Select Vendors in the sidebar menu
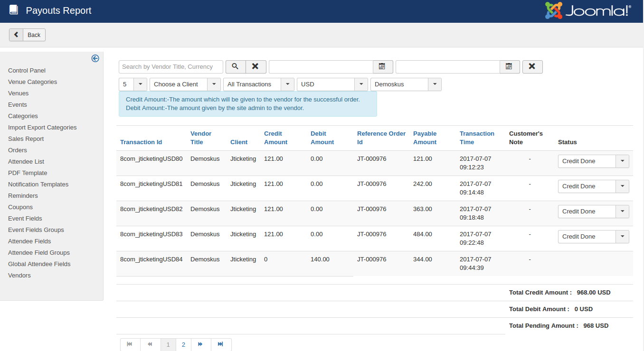This screenshot has height=351, width=644. [19, 276]
